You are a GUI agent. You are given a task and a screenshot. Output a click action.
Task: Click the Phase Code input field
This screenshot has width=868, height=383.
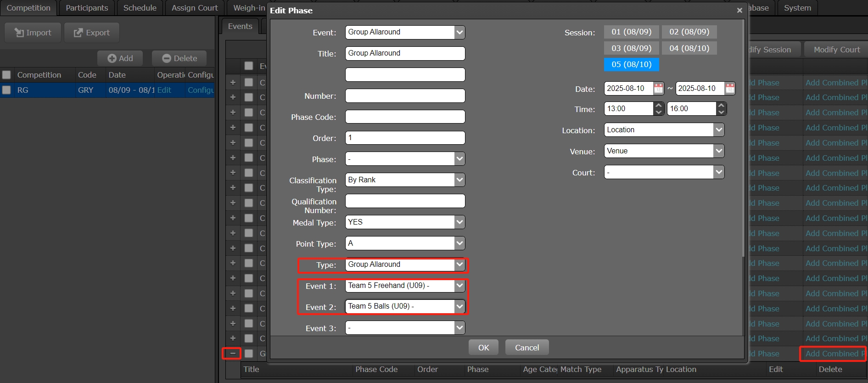[405, 117]
